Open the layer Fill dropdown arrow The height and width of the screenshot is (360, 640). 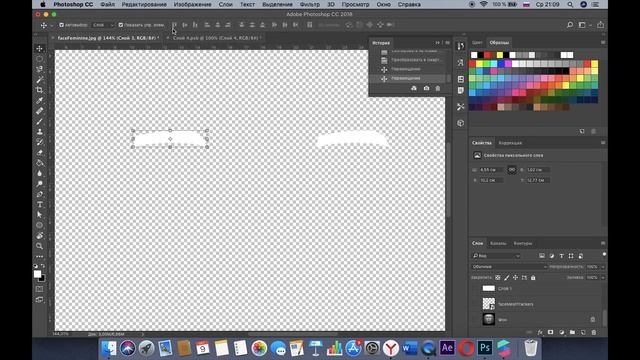[603, 278]
